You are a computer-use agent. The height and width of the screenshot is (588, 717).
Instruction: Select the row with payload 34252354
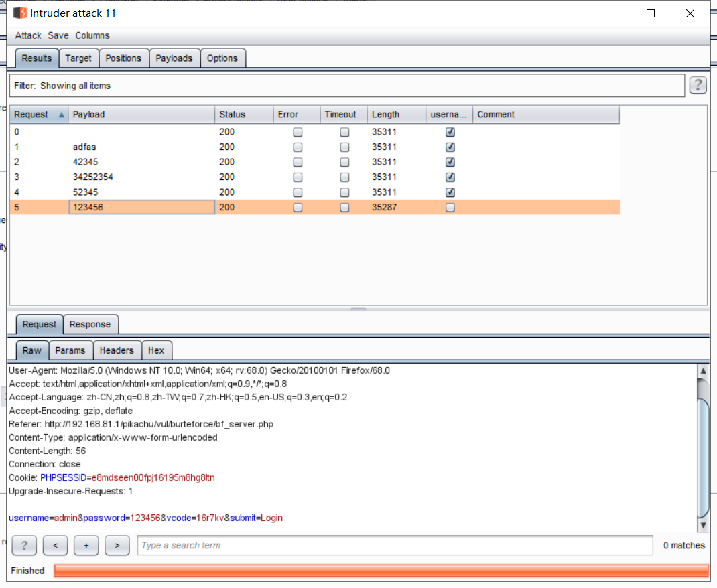coord(314,177)
